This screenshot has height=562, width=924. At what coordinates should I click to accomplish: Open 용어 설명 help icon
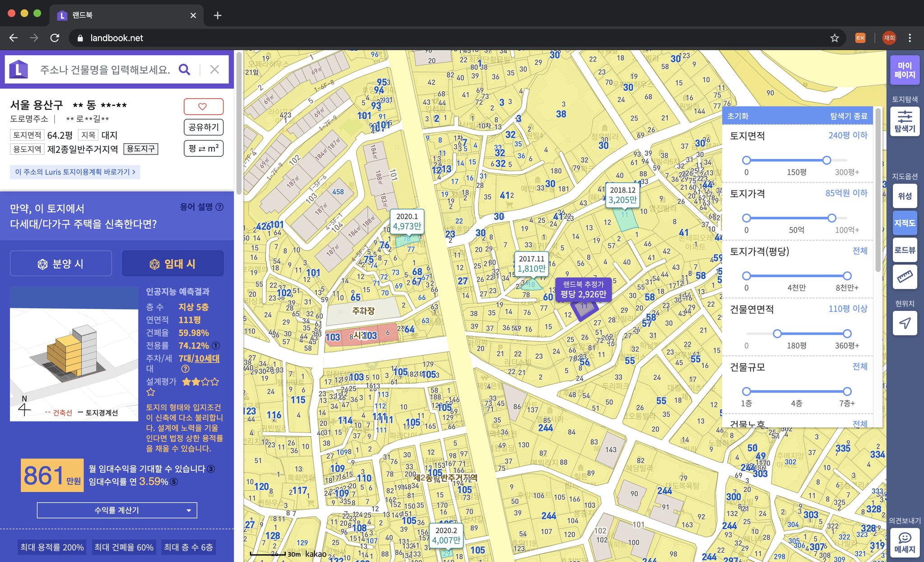pyautogui.click(x=219, y=207)
